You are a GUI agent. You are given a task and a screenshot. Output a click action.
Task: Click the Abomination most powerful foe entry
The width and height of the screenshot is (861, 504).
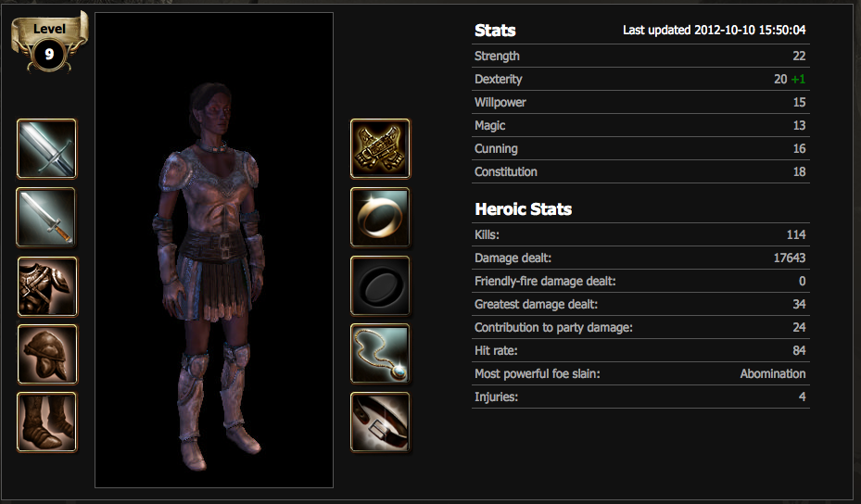(773, 374)
